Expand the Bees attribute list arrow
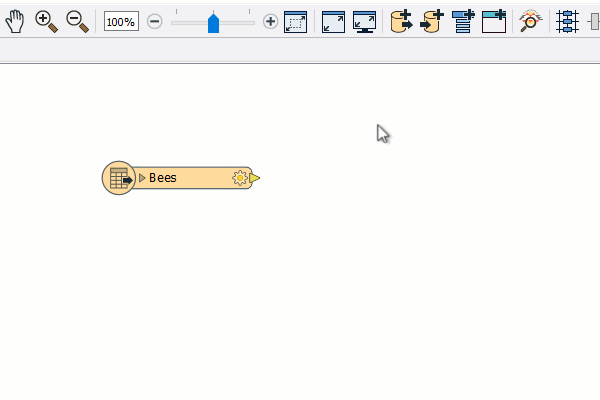Screen dimensions: 600x400 pyautogui.click(x=142, y=178)
